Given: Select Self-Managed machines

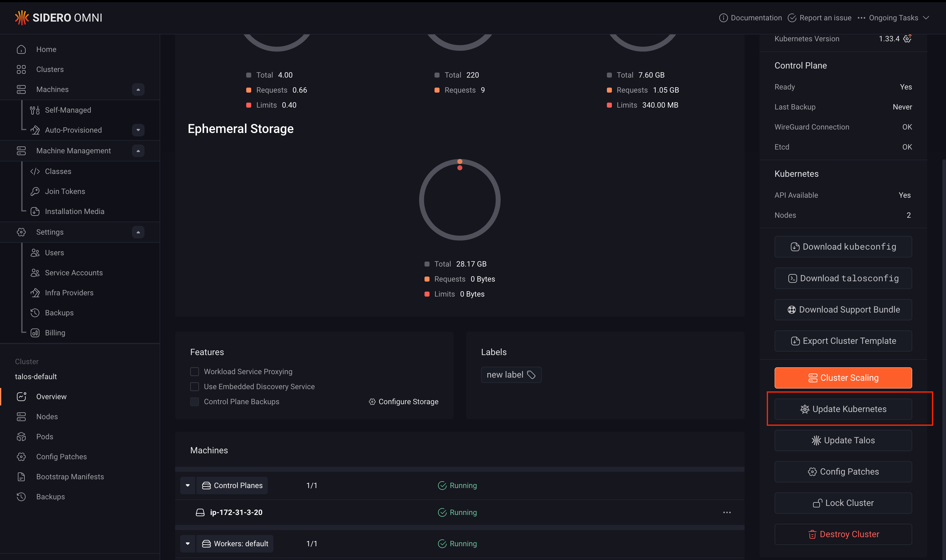Looking at the screenshot, I should pos(68,110).
